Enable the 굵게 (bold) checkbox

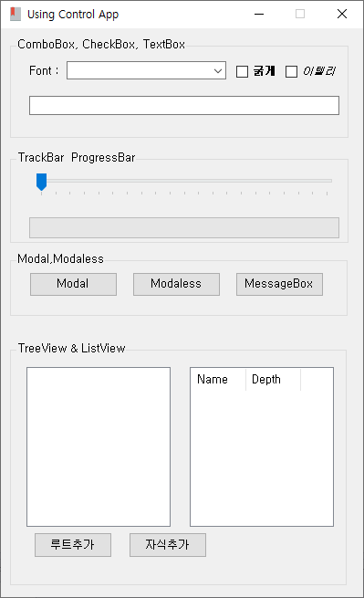[242, 72]
